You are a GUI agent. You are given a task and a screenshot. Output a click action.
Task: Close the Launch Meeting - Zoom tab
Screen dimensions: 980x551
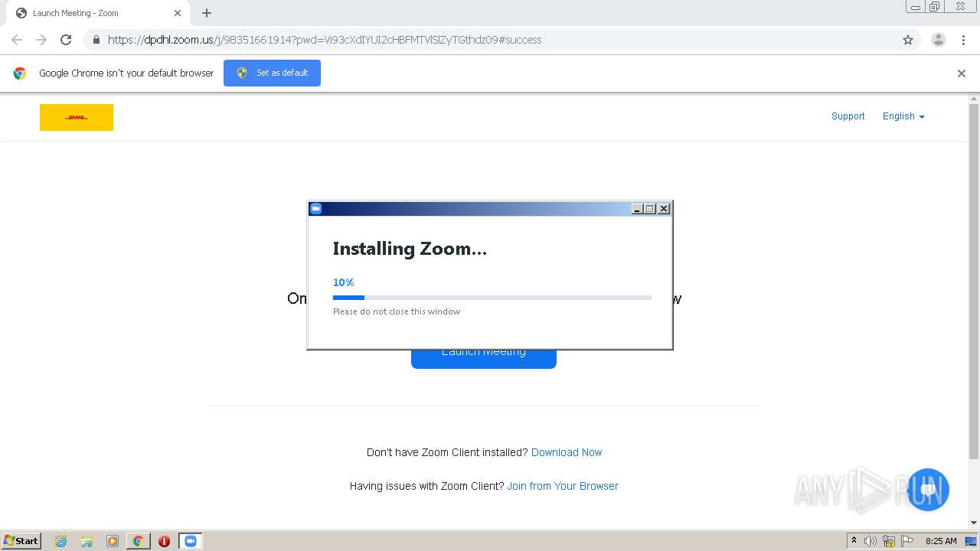tap(178, 13)
